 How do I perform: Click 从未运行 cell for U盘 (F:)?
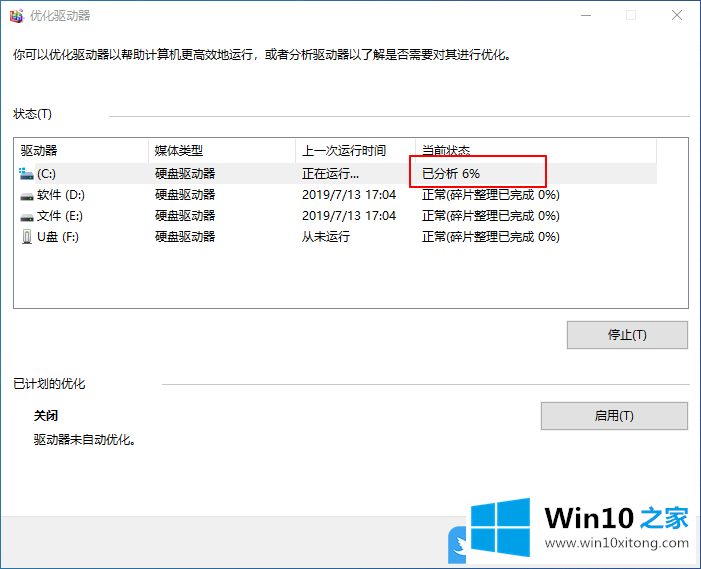[x=326, y=236]
